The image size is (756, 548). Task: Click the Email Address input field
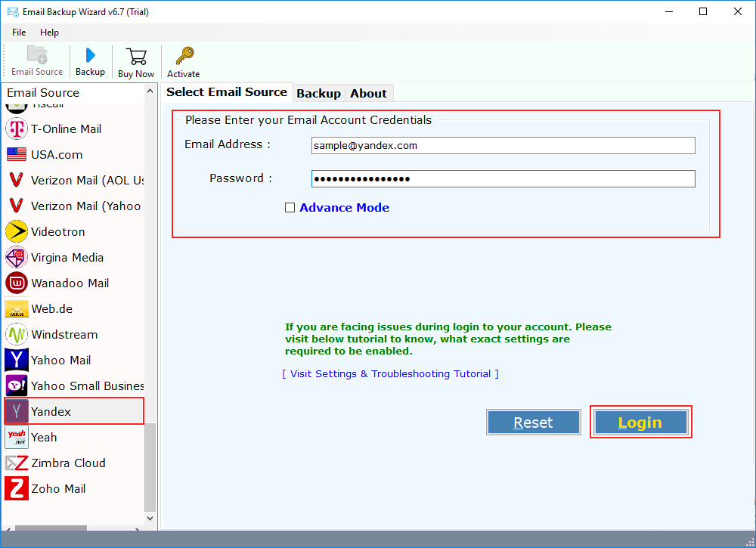(503, 146)
